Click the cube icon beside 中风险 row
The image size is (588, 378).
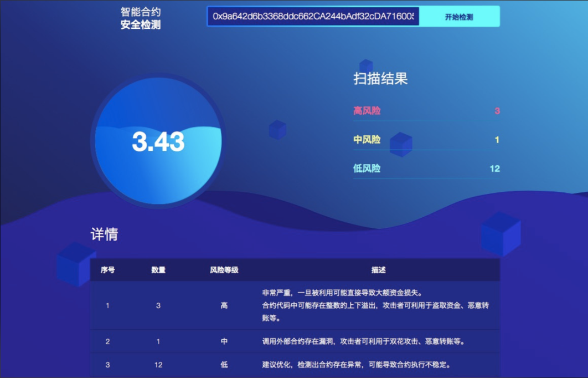(400, 144)
